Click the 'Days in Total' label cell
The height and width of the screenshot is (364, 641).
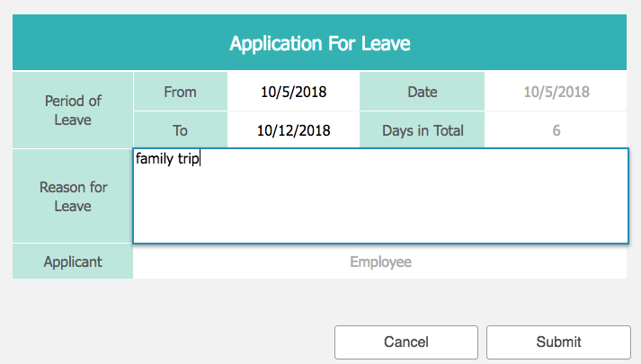pos(422,130)
